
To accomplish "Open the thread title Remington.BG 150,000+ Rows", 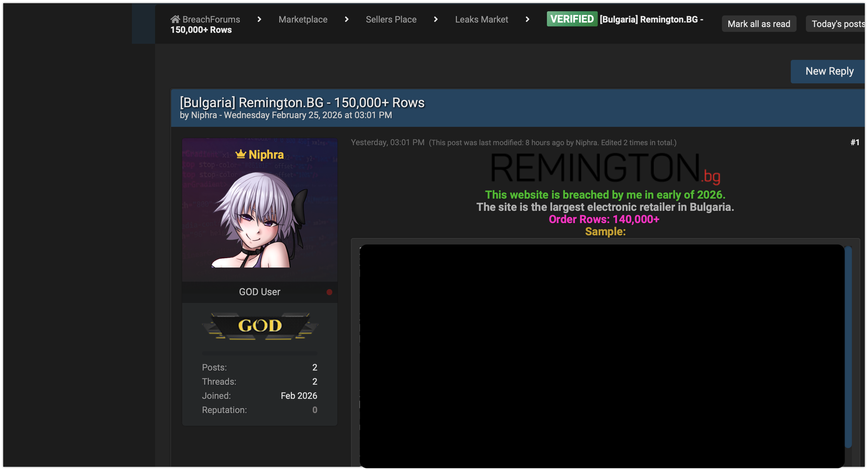I will tap(302, 102).
